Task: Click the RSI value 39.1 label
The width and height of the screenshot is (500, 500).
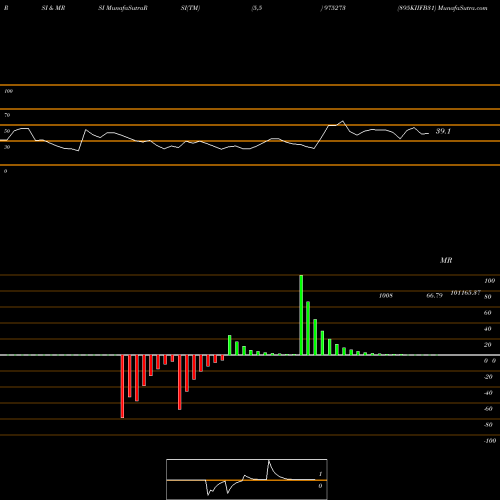Action: click(x=443, y=131)
